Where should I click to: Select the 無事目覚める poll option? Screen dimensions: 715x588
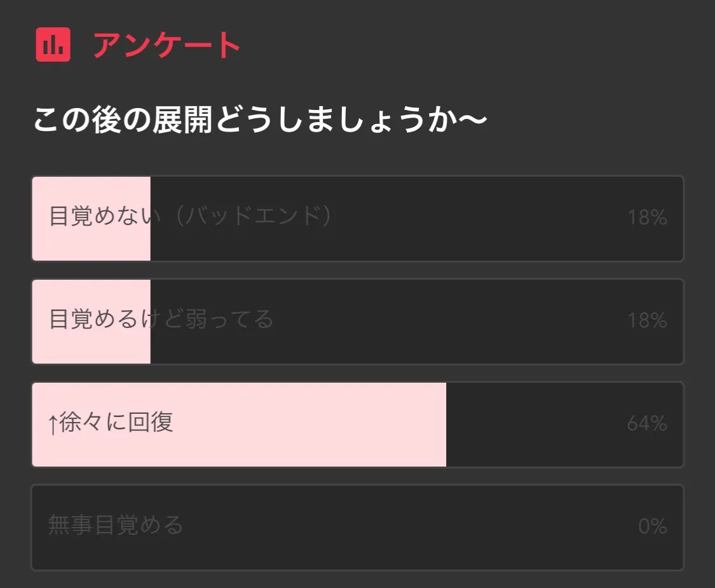coord(116,526)
